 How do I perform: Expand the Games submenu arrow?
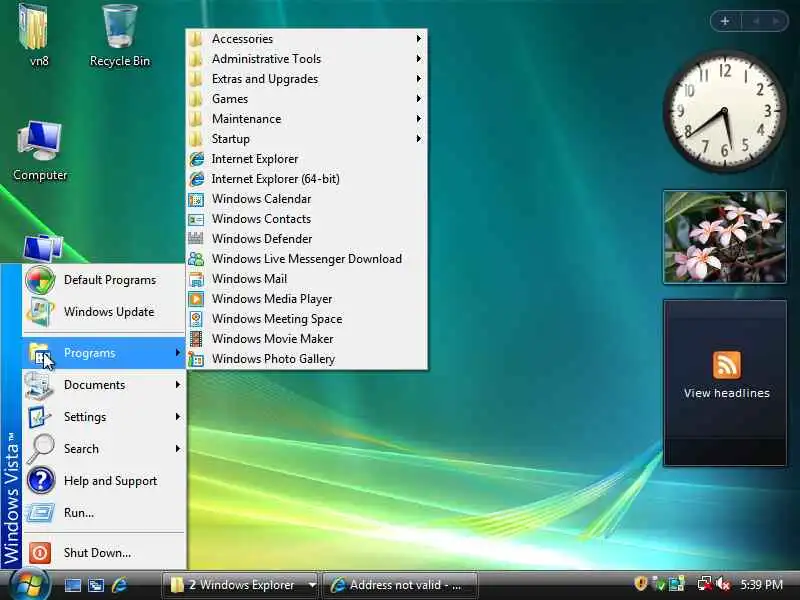[x=418, y=98]
